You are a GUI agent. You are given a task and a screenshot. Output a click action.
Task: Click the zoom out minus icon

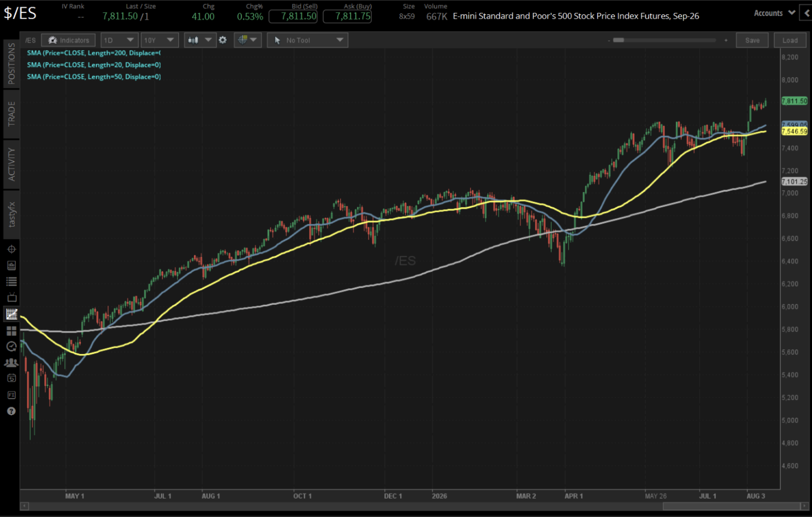(x=609, y=40)
